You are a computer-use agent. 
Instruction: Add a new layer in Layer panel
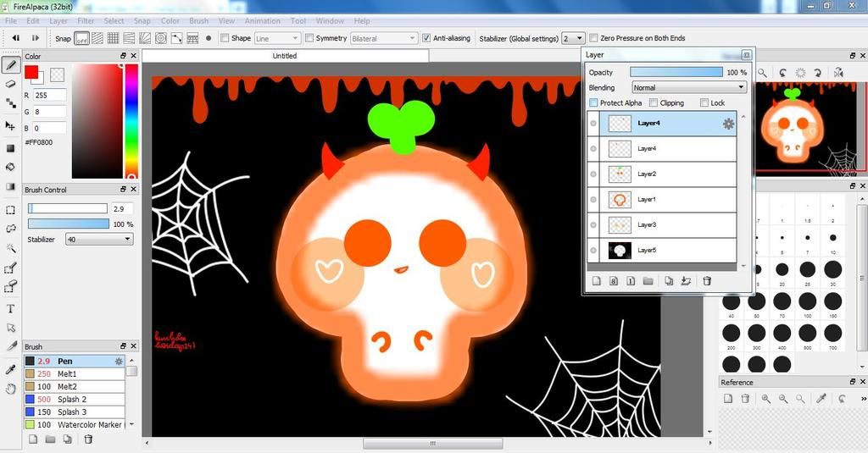tap(596, 281)
